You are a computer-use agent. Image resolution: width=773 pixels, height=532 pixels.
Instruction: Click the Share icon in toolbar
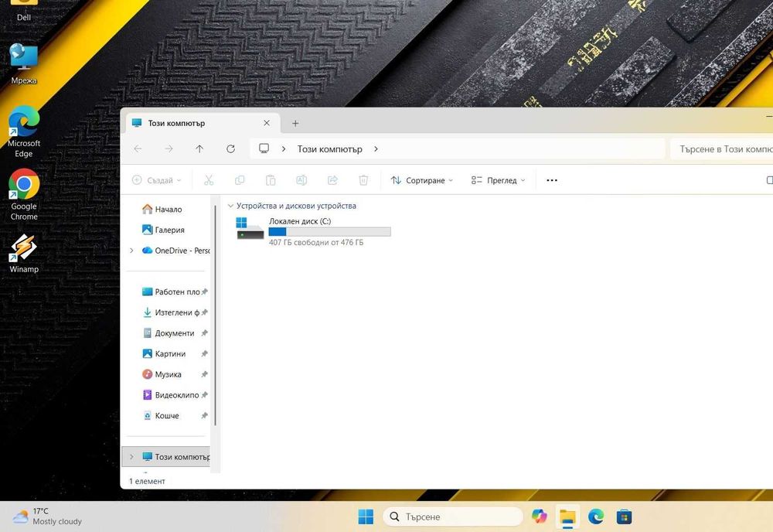click(332, 180)
